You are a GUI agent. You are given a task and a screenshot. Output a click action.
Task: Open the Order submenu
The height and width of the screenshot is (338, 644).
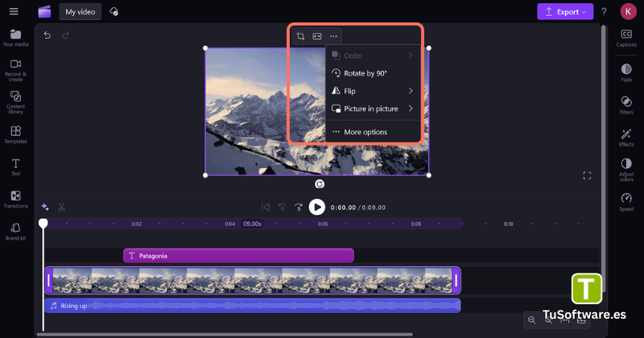(x=373, y=56)
